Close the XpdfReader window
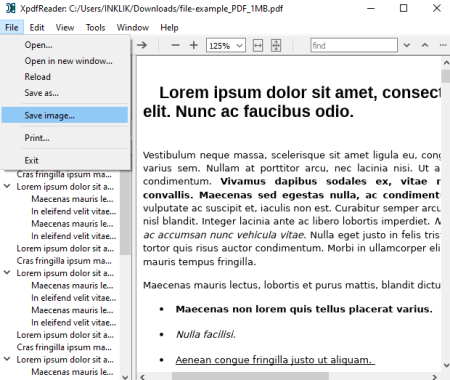The height and width of the screenshot is (380, 450). (436, 8)
